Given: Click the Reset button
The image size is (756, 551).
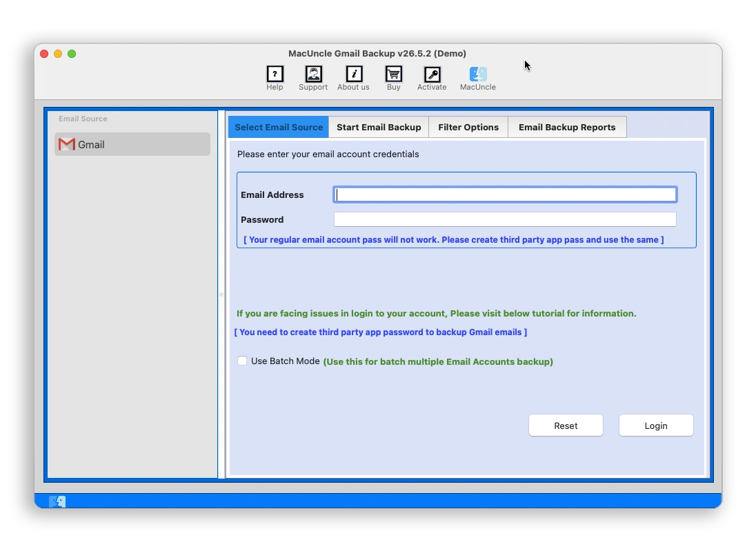Looking at the screenshot, I should point(566,425).
